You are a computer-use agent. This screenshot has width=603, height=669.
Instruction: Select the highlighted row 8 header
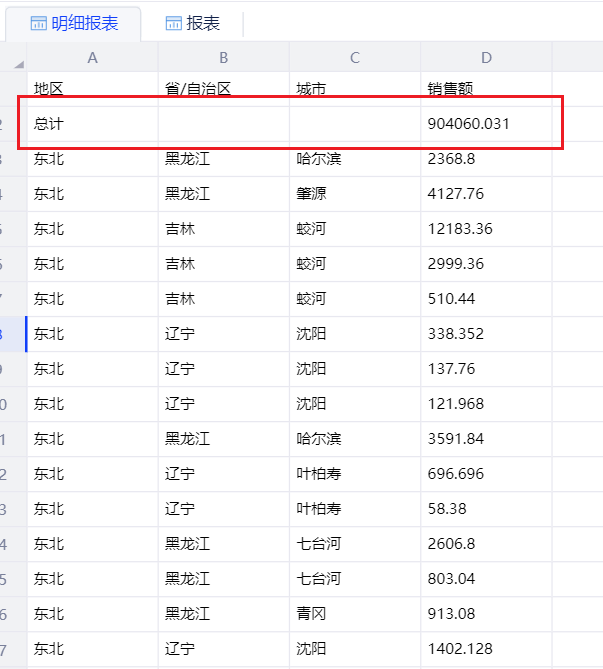[x=13, y=334]
